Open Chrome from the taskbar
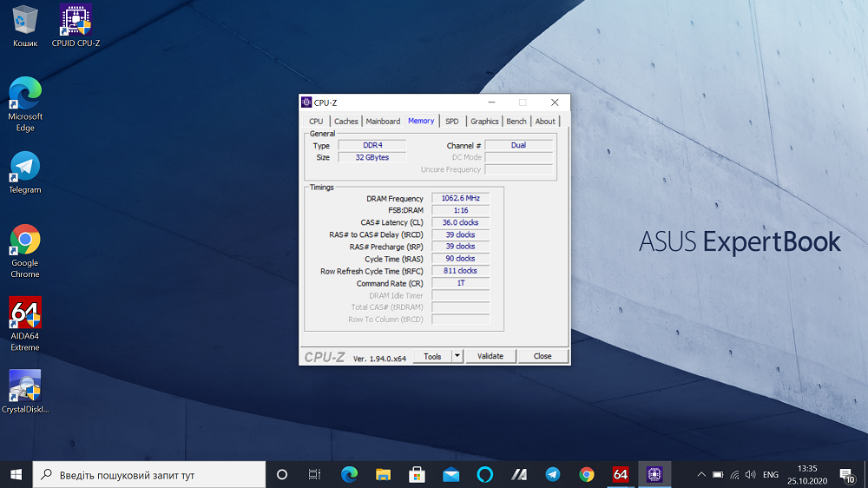The height and width of the screenshot is (488, 868). coord(586,475)
